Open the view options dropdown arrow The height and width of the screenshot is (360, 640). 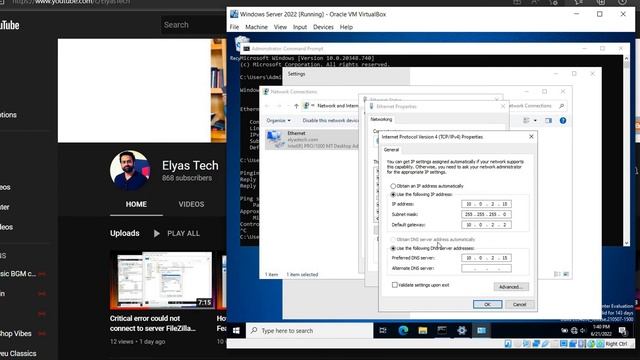pos(535,121)
